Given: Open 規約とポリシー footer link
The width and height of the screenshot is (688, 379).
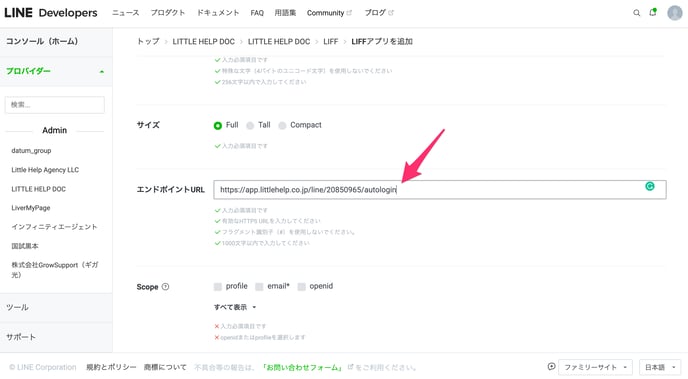Looking at the screenshot, I should [x=111, y=367].
